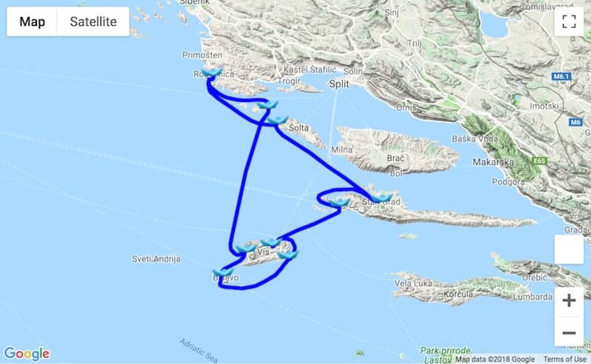Click the Google logo
The image size is (591, 364).
(27, 354)
